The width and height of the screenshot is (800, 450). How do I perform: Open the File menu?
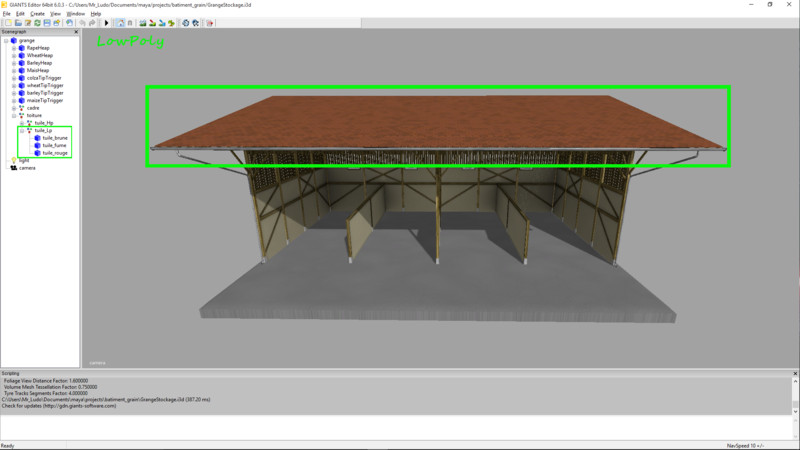click(x=7, y=13)
